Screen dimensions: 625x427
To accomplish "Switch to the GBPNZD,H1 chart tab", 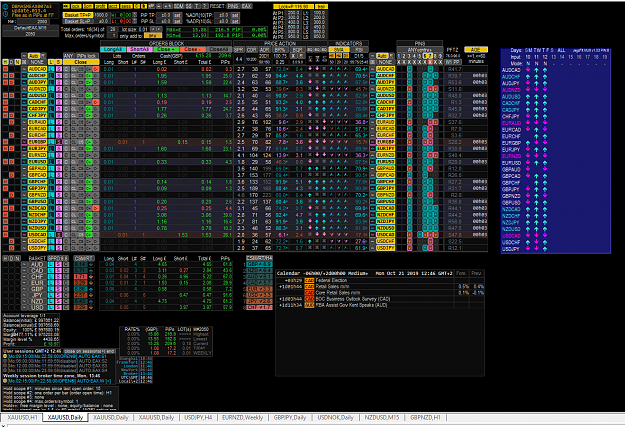I will coord(425,417).
